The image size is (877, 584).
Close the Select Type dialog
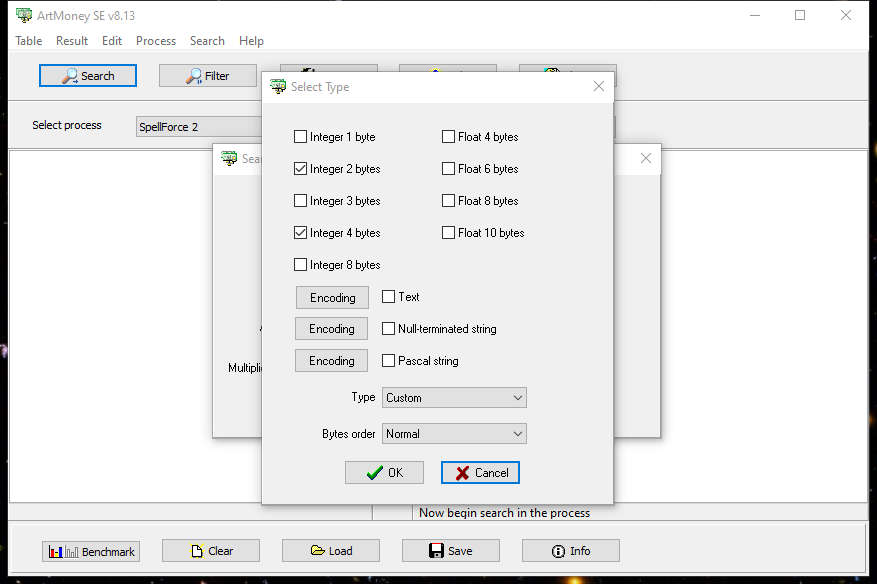click(598, 86)
